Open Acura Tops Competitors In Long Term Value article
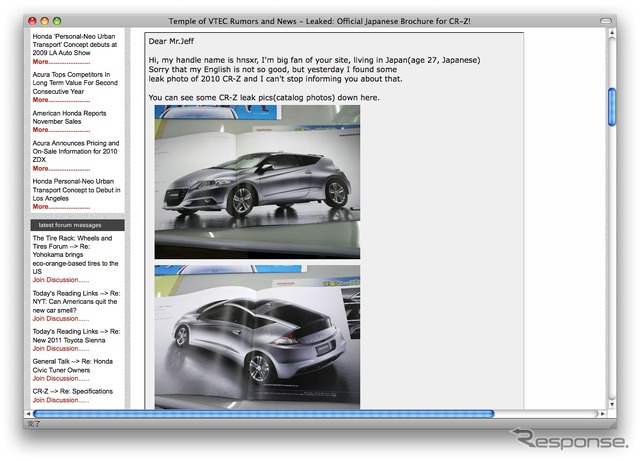 [75, 83]
